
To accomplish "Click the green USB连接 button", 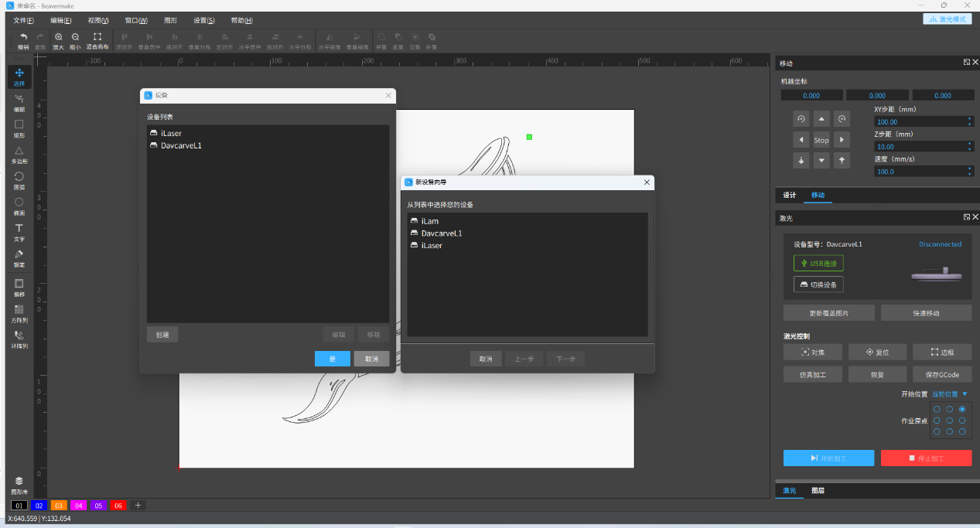I will tap(818, 264).
